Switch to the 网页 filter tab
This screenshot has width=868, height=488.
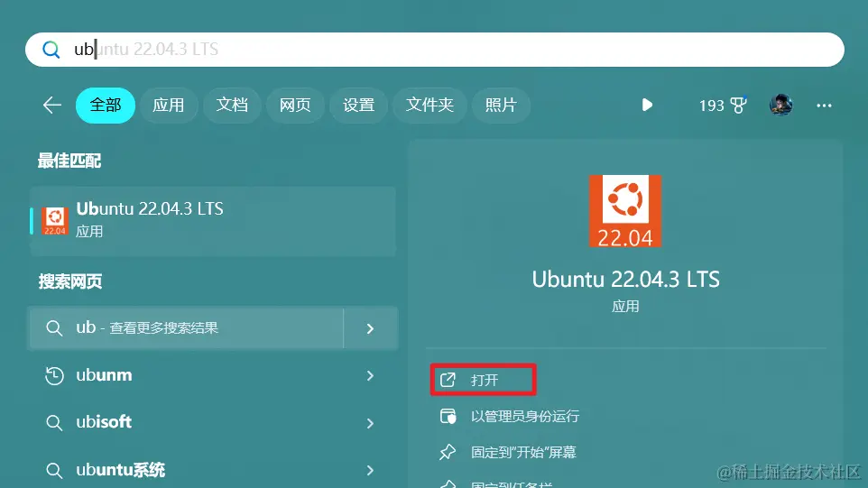295,106
